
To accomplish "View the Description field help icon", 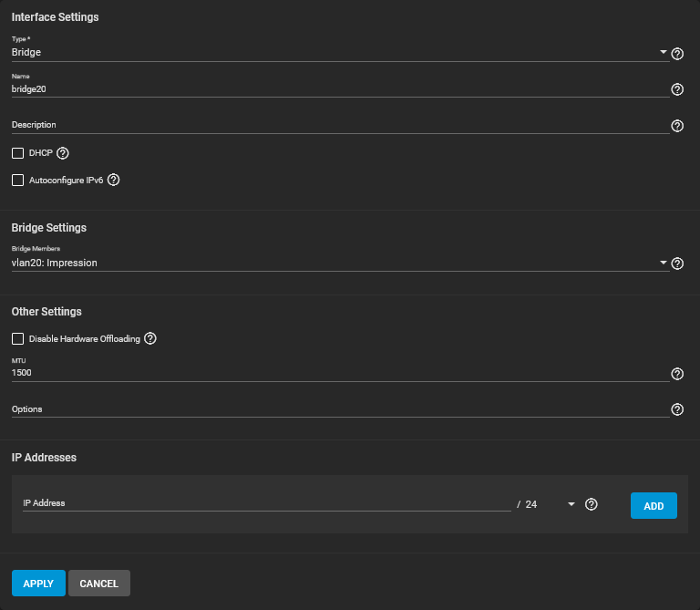I will (677, 126).
